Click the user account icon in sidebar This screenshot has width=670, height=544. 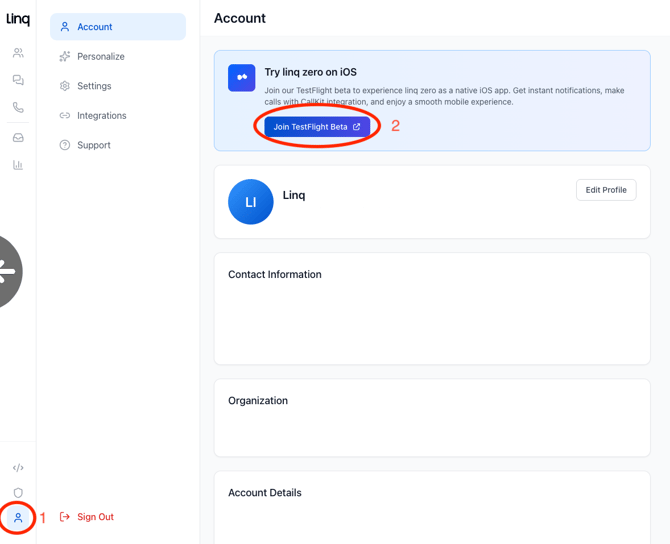click(x=18, y=518)
